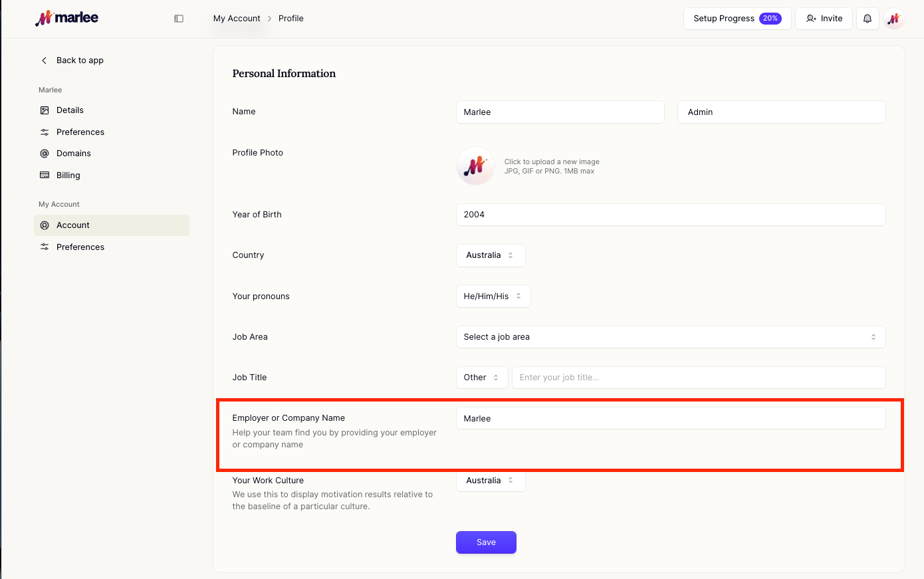Click the profile photo to upload image

pyautogui.click(x=475, y=166)
